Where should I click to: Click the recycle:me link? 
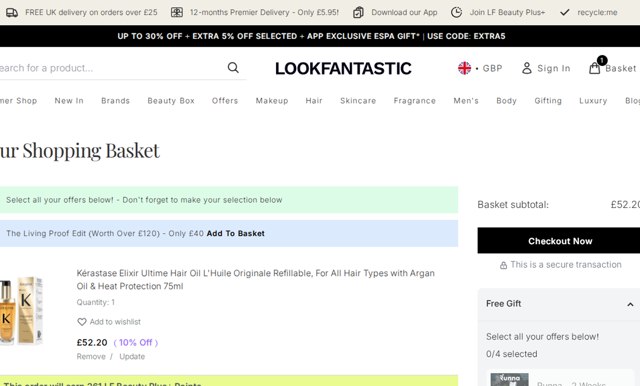coord(597,12)
